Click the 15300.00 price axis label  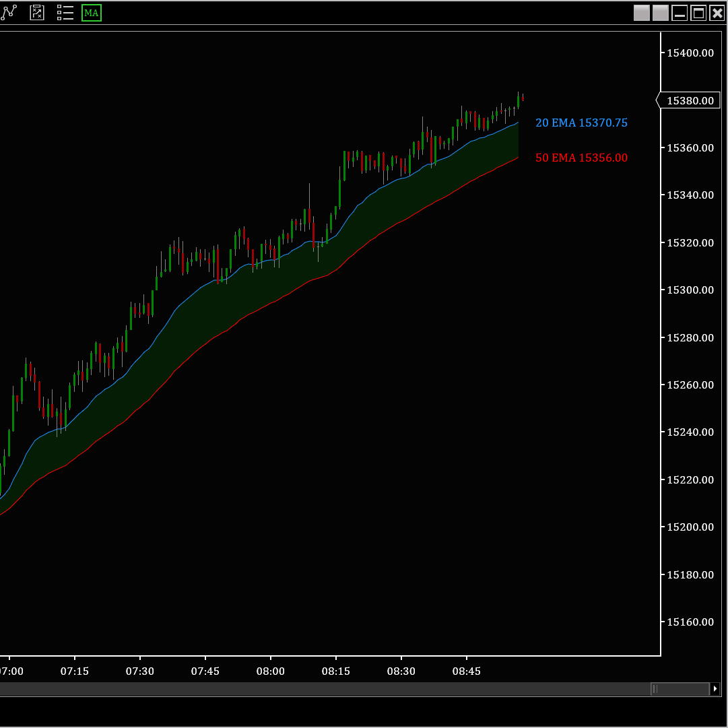coord(690,290)
